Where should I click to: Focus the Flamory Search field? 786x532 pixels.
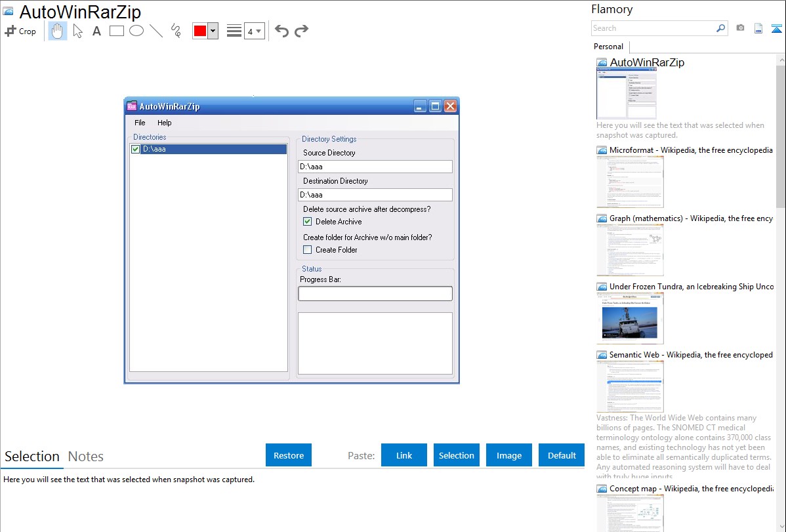(x=653, y=28)
